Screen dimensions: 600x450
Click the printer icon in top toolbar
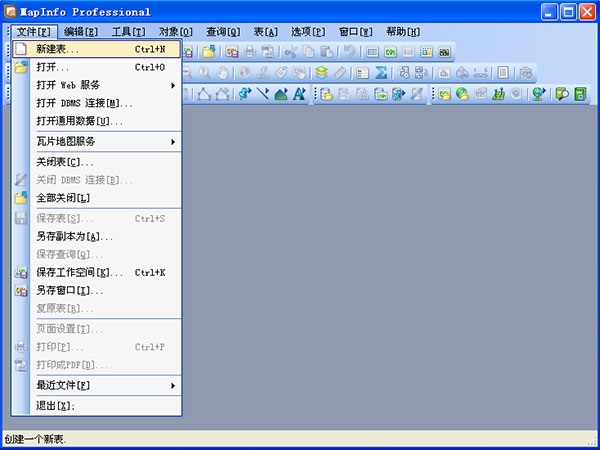click(x=250, y=52)
